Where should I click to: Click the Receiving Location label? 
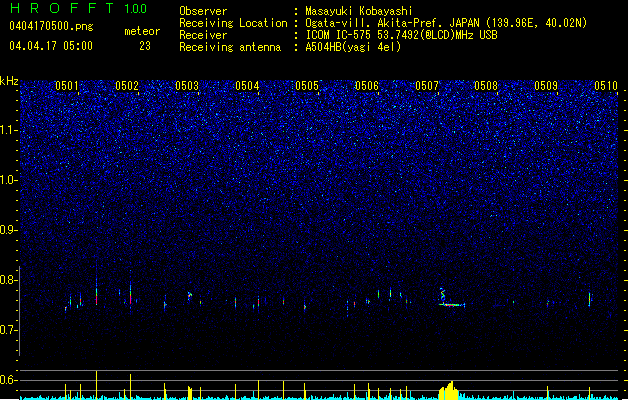coord(233,23)
